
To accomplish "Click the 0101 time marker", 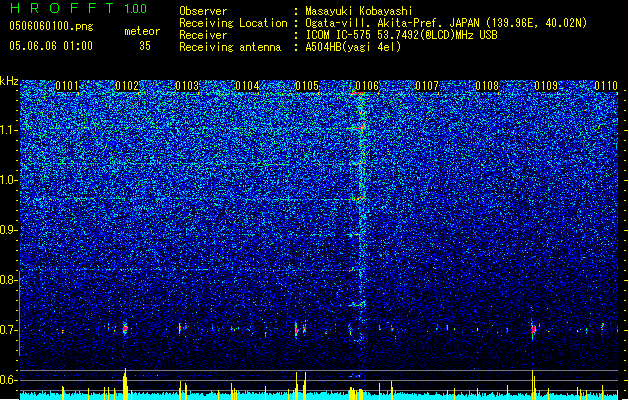I will (x=67, y=86).
